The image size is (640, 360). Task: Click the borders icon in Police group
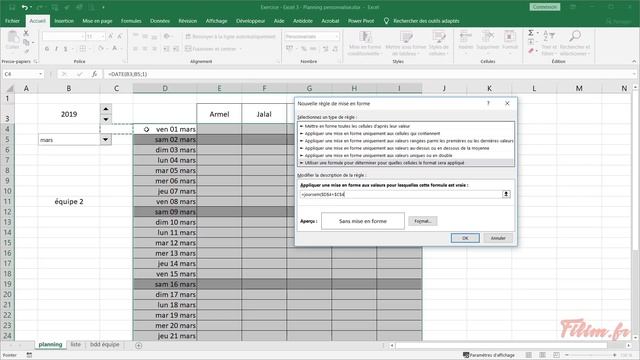pyautogui.click(x=82, y=49)
